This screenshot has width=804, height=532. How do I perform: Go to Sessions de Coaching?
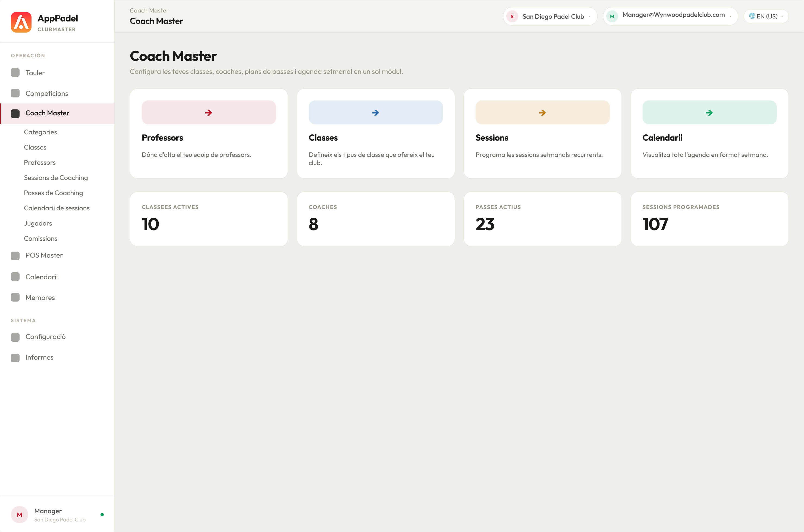[56, 178]
